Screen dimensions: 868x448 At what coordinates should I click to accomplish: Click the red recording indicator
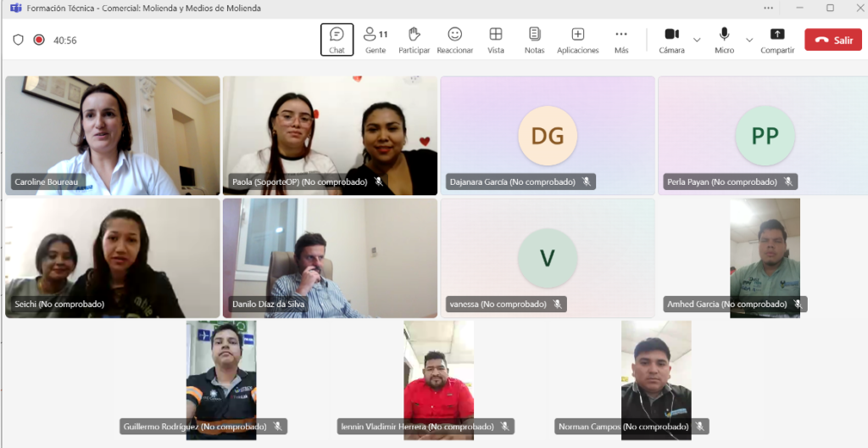(x=39, y=40)
